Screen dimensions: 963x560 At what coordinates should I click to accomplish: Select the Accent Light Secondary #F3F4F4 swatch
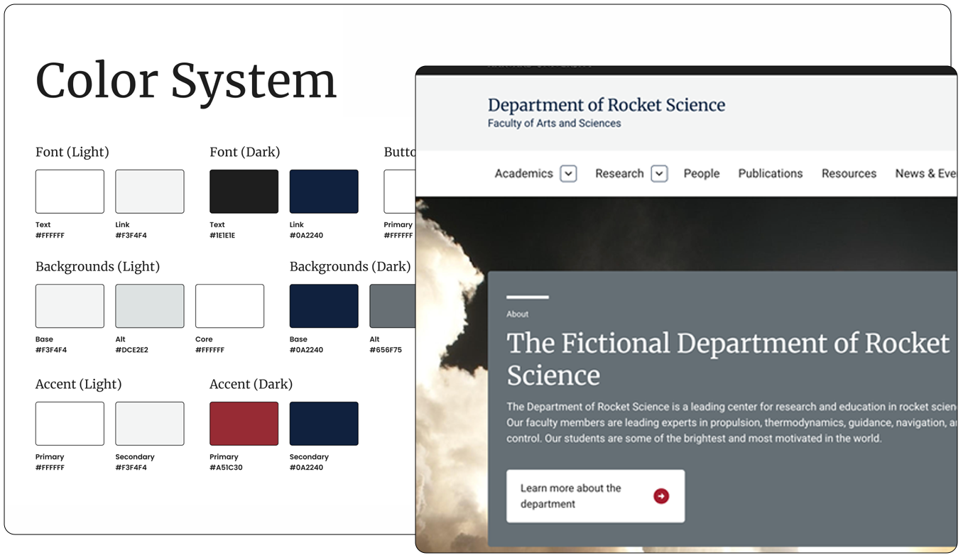click(x=150, y=424)
